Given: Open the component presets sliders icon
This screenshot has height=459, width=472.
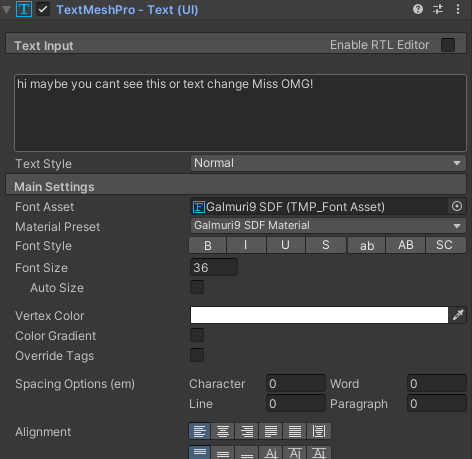Looking at the screenshot, I should point(438,9).
